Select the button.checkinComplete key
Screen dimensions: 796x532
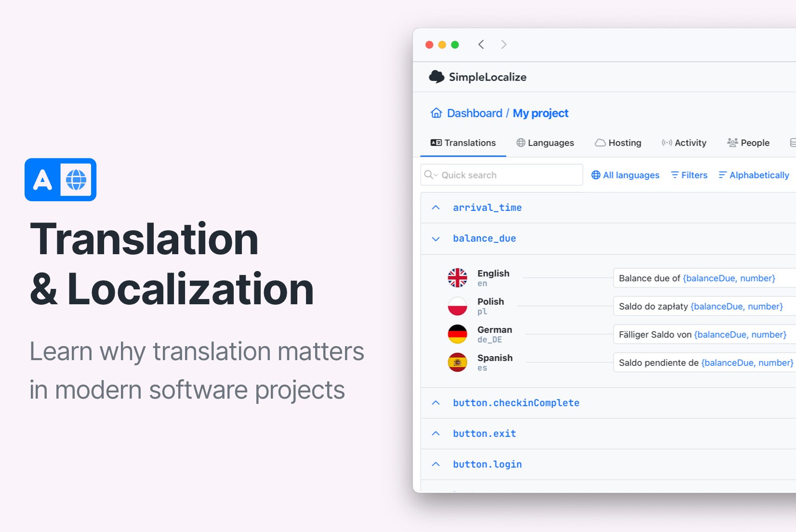[516, 402]
